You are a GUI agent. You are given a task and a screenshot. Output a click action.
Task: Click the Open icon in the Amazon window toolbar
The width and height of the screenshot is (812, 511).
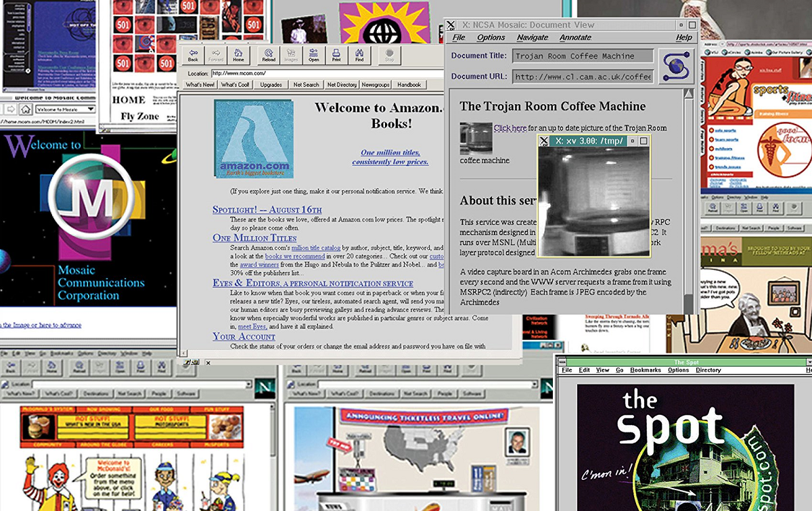[x=314, y=54]
